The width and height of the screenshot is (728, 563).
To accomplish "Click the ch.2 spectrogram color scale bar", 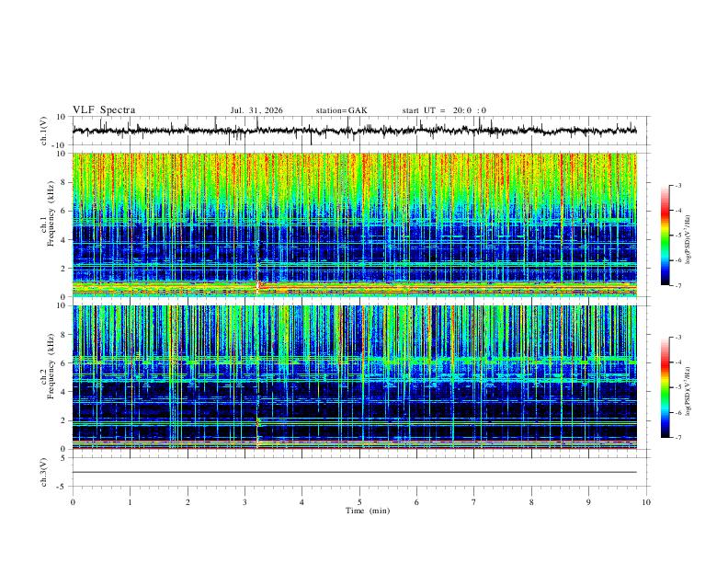I will coord(665,387).
